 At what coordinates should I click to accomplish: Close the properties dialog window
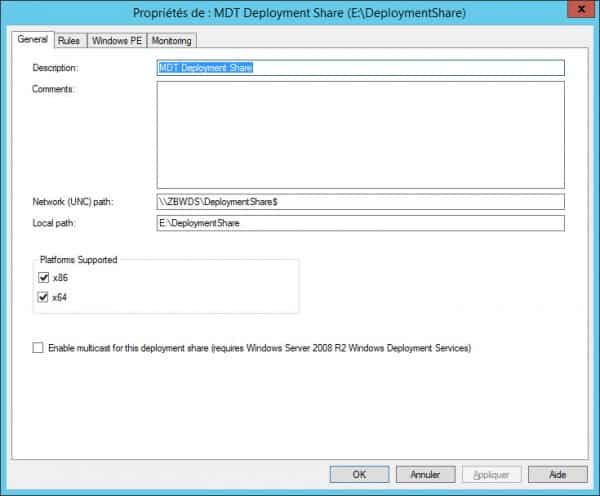pos(581,9)
